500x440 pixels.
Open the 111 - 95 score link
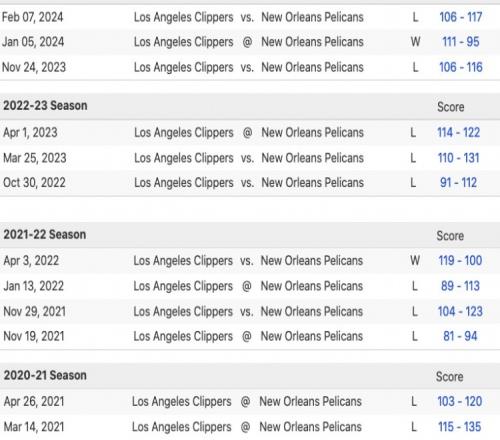[461, 42]
